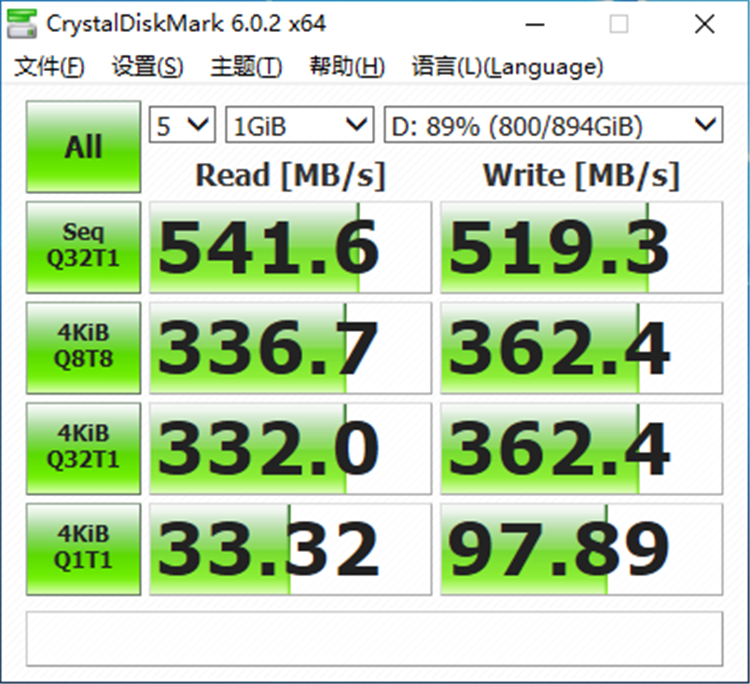
Task: Close the CrystalDiskMark window
Action: (x=705, y=24)
